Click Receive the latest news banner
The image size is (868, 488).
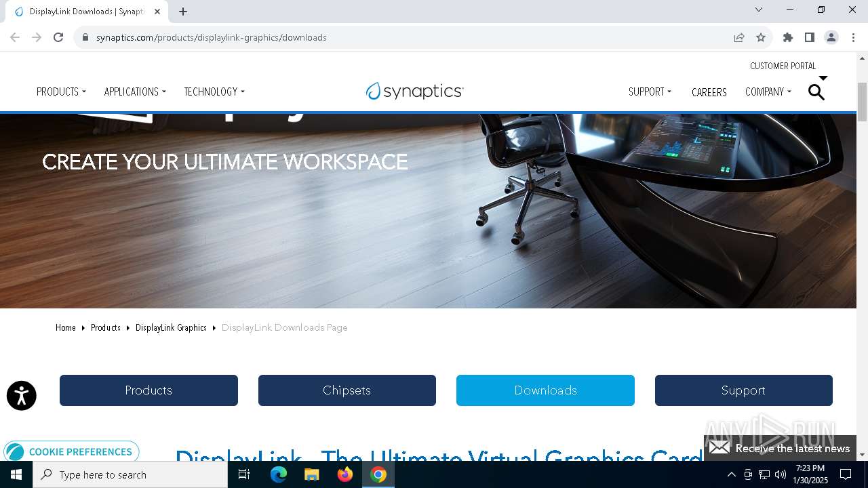coord(780,448)
